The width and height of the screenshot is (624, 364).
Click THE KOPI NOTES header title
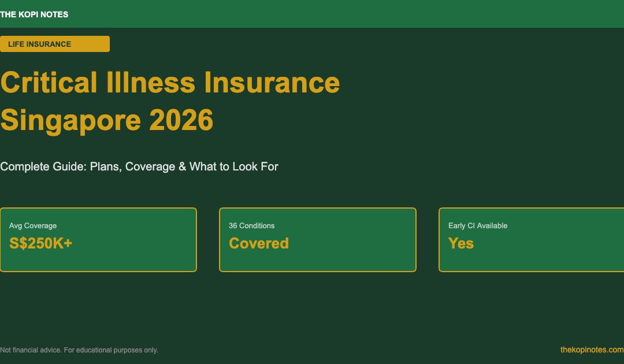pyautogui.click(x=34, y=14)
